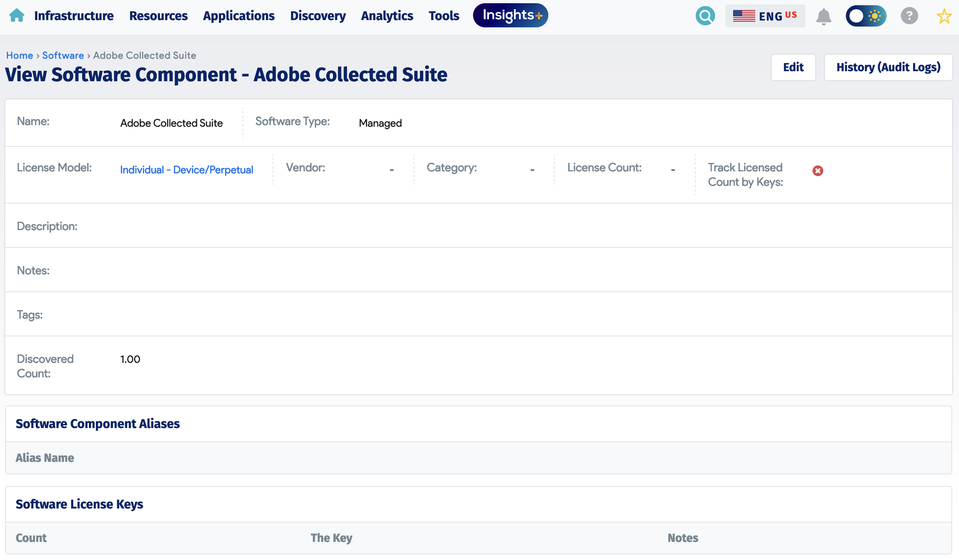Image resolution: width=959 pixels, height=560 pixels.
Task: Click the red X on Track Licensed Count
Action: coord(818,171)
